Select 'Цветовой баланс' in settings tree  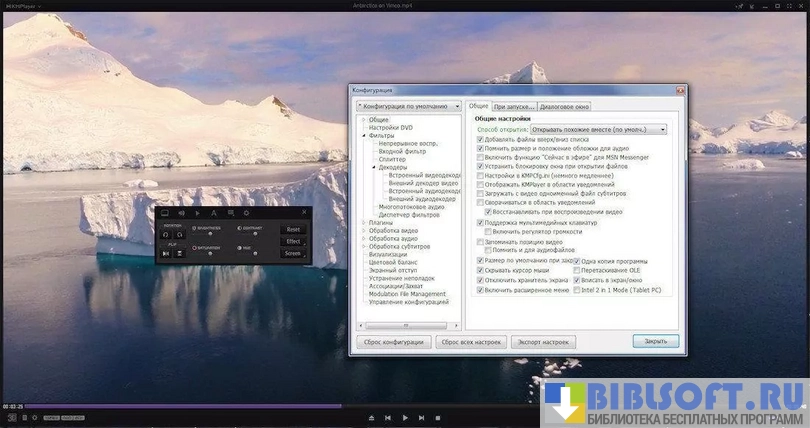click(395, 262)
